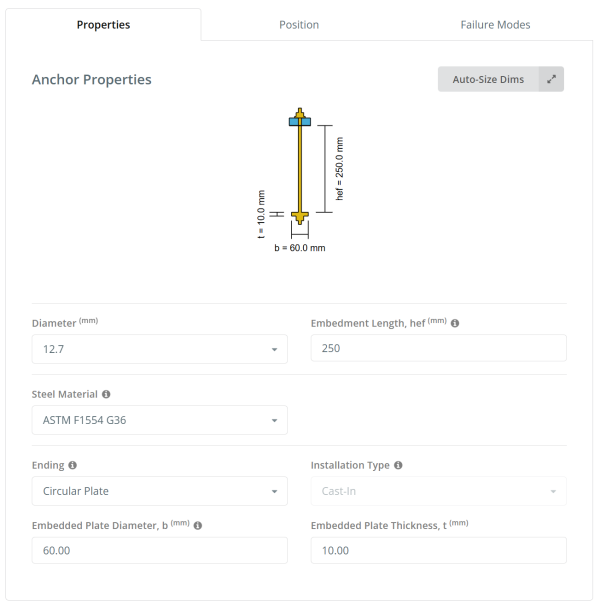This screenshot has height=606, width=600.
Task: Click info icon next to Ending label
Action: pyautogui.click(x=72, y=466)
